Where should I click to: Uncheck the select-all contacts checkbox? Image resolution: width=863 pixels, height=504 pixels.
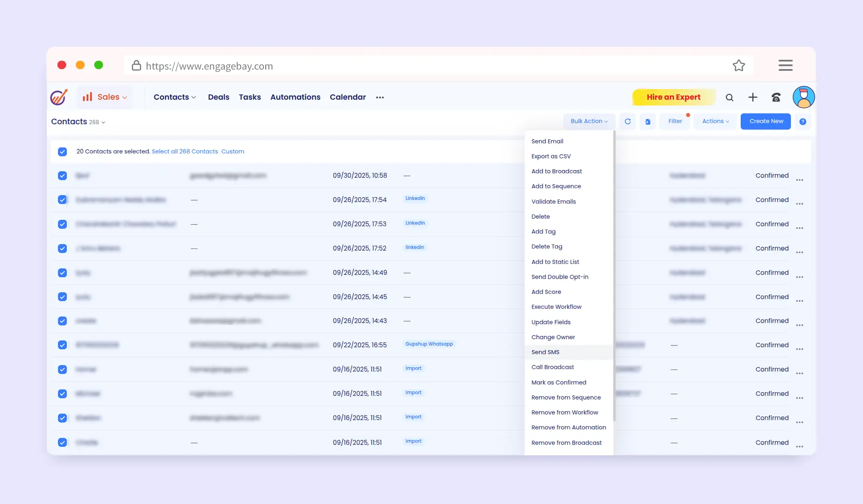(x=63, y=152)
